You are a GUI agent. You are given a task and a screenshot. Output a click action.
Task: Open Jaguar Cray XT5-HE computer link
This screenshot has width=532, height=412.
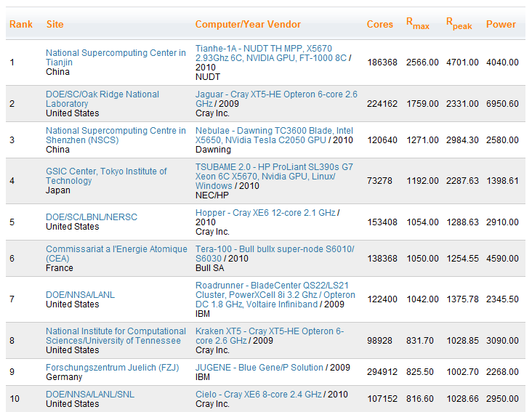pos(276,99)
